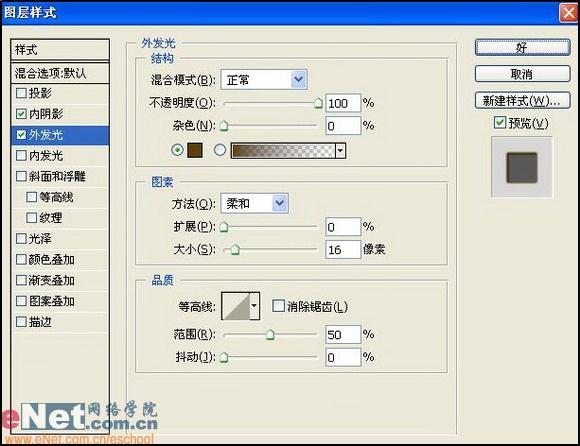Select the 描边 style label
The height and width of the screenshot is (446, 580).
point(40,322)
